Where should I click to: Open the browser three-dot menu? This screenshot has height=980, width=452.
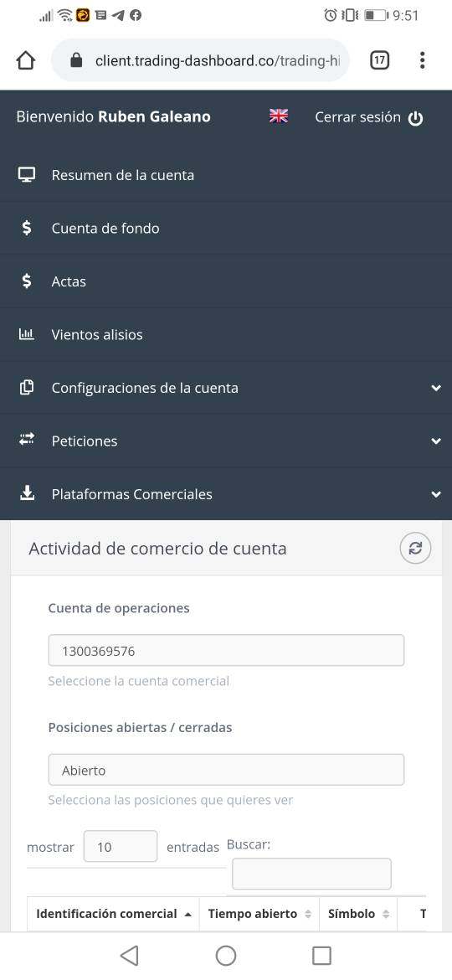click(423, 60)
